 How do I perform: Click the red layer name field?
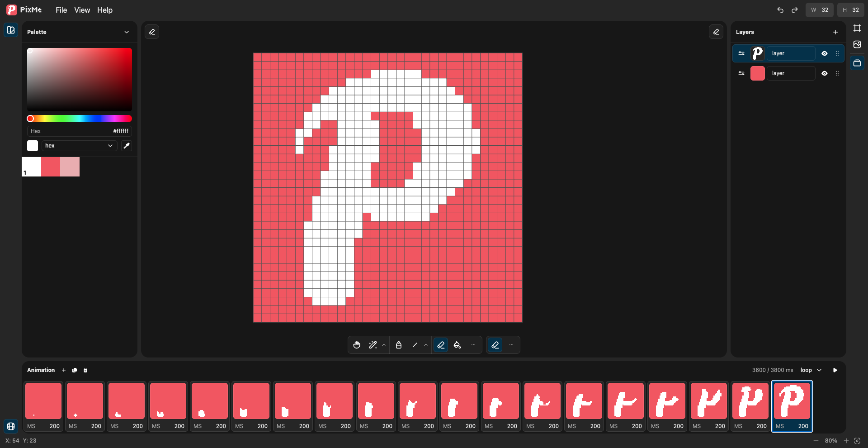coord(791,73)
